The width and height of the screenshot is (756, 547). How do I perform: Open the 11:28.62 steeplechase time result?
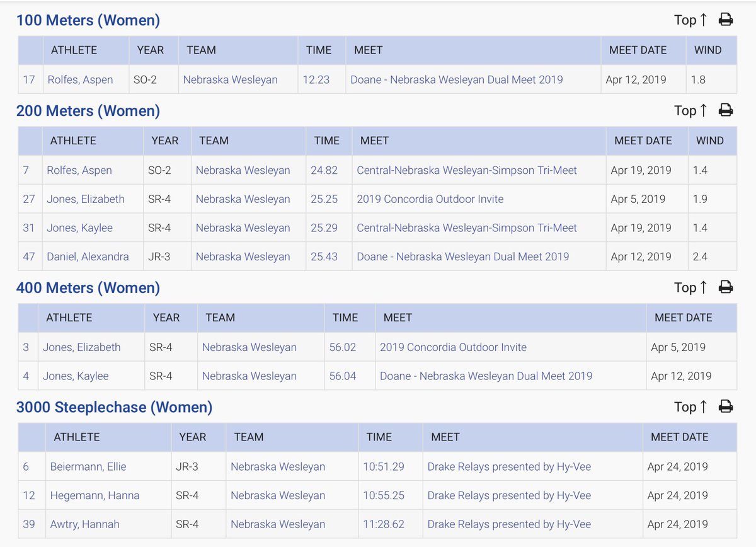click(x=384, y=524)
